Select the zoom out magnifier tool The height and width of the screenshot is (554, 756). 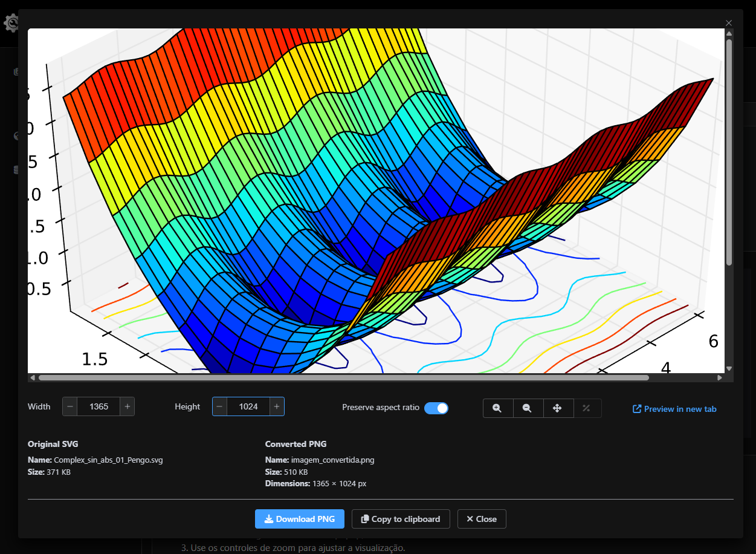coord(528,408)
